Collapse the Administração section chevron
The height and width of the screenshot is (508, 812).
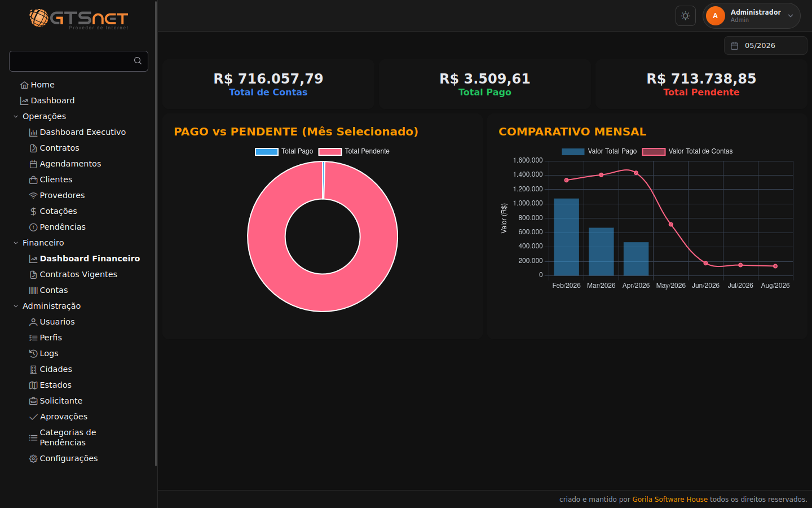[x=16, y=306]
